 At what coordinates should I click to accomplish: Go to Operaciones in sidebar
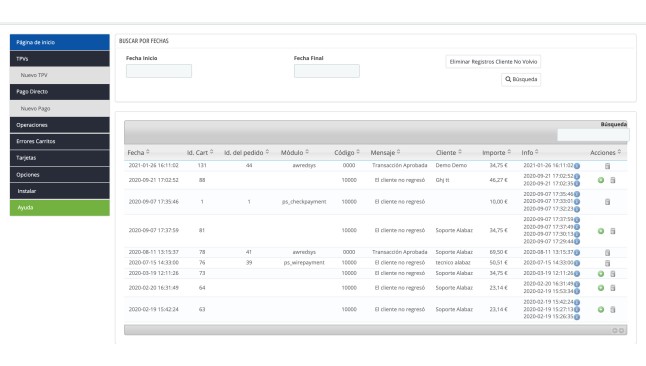[x=60, y=125]
